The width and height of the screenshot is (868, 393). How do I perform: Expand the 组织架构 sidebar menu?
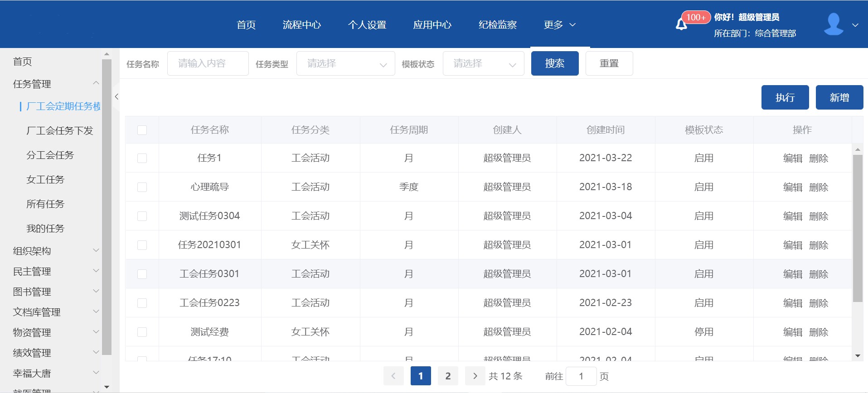coord(55,251)
